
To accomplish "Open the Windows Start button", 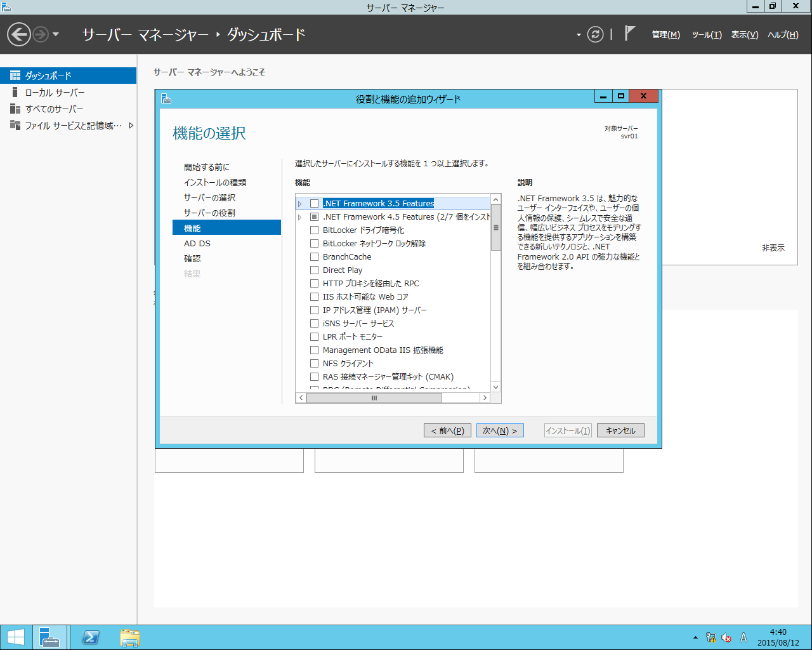I will [x=16, y=637].
